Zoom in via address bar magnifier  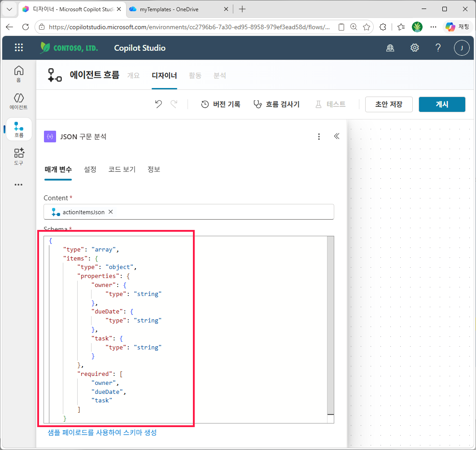(x=354, y=27)
